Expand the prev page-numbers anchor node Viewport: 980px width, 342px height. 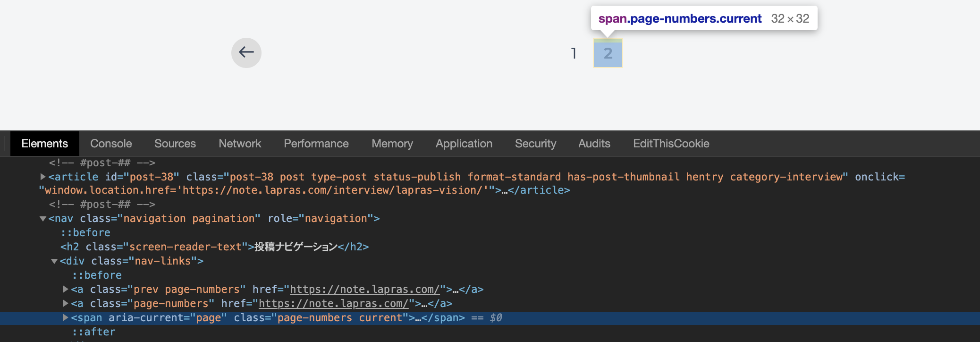pos(66,289)
